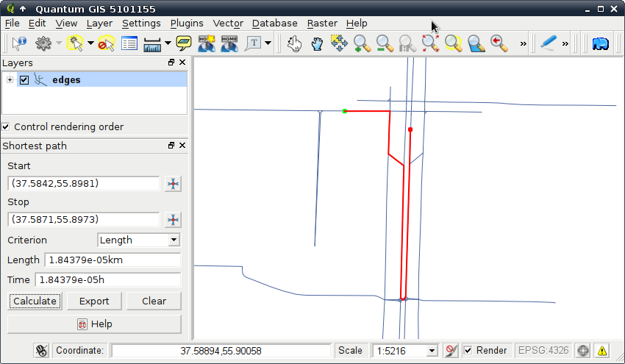Toggle the Render checkbox
The image size is (625, 364).
pyautogui.click(x=468, y=351)
